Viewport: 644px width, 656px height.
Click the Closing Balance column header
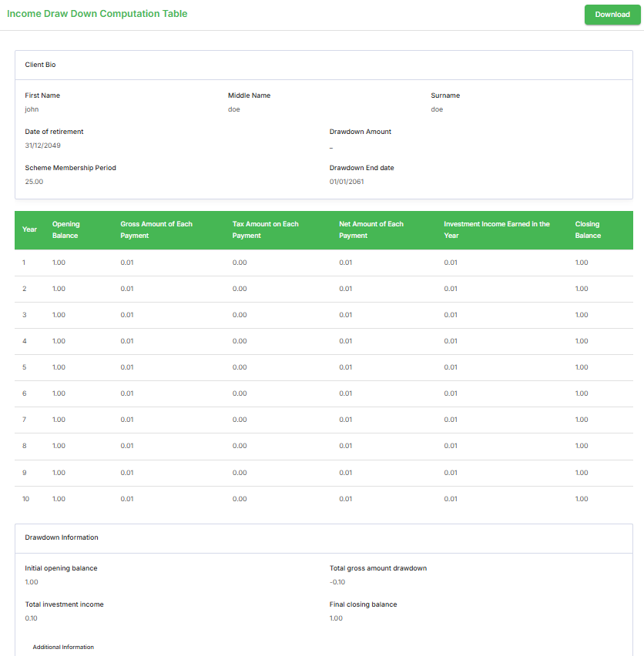(587, 229)
